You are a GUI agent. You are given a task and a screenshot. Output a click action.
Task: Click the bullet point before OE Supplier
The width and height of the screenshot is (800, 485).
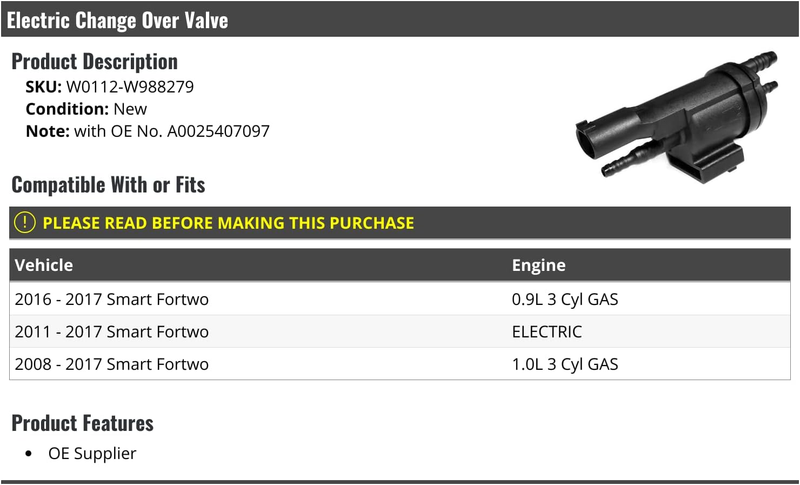[28, 454]
